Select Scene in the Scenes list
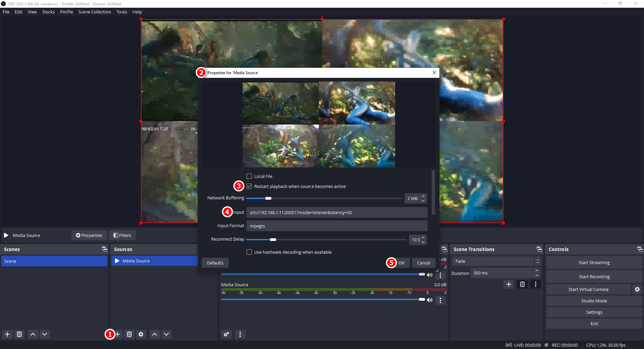This screenshot has width=644, height=349. point(54,261)
